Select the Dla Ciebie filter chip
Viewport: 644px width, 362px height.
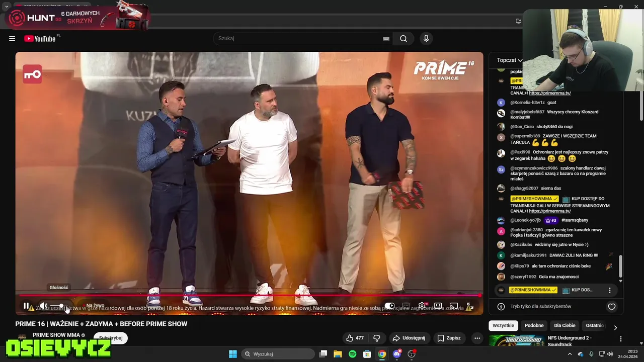(x=565, y=326)
